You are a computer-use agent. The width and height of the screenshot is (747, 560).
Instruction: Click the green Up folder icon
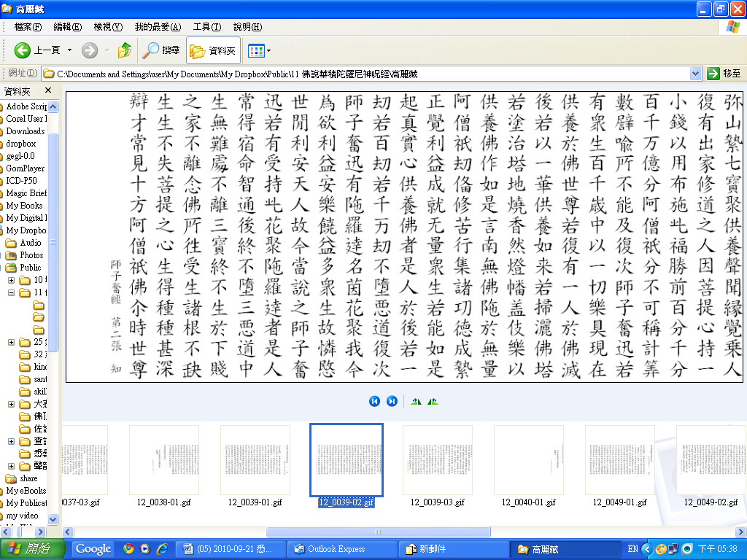tap(124, 50)
